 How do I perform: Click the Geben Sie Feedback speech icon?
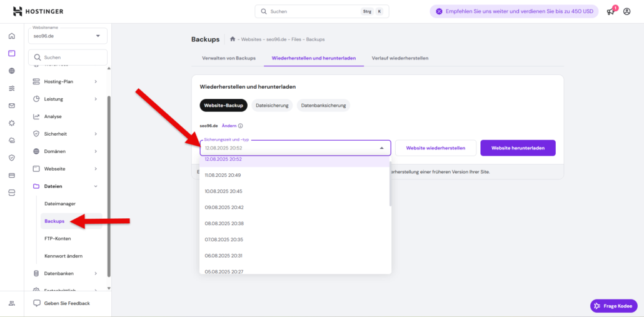pos(37,303)
